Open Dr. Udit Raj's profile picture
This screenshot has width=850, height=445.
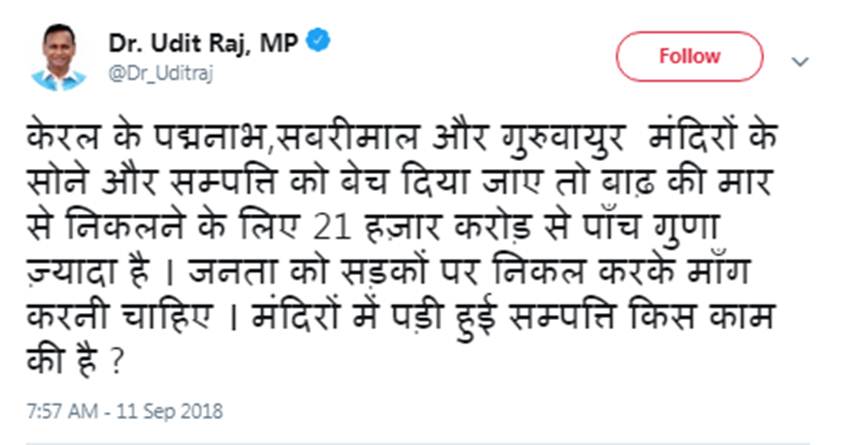[58, 57]
